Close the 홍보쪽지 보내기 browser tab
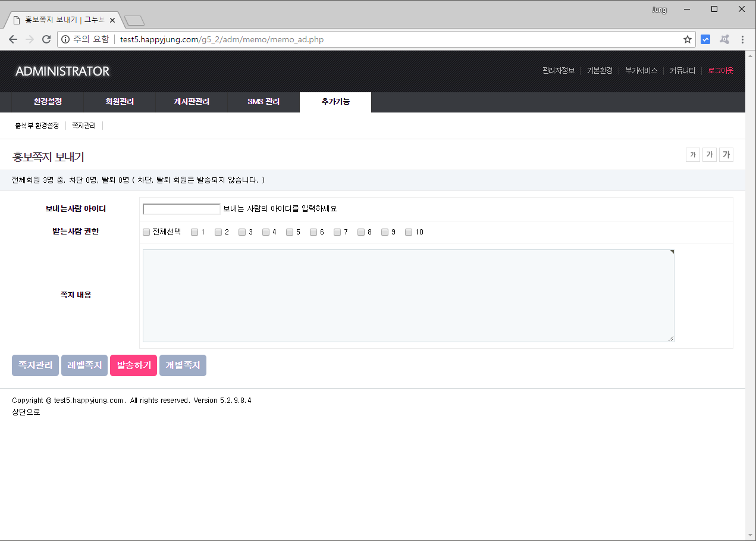 112,20
